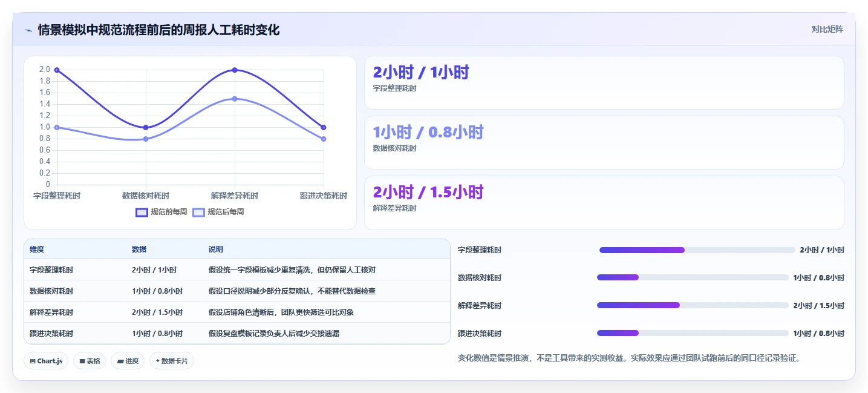The width and height of the screenshot is (868, 393).
Task: Click the 2小时 / 1.5小时 data card
Action: (604, 202)
